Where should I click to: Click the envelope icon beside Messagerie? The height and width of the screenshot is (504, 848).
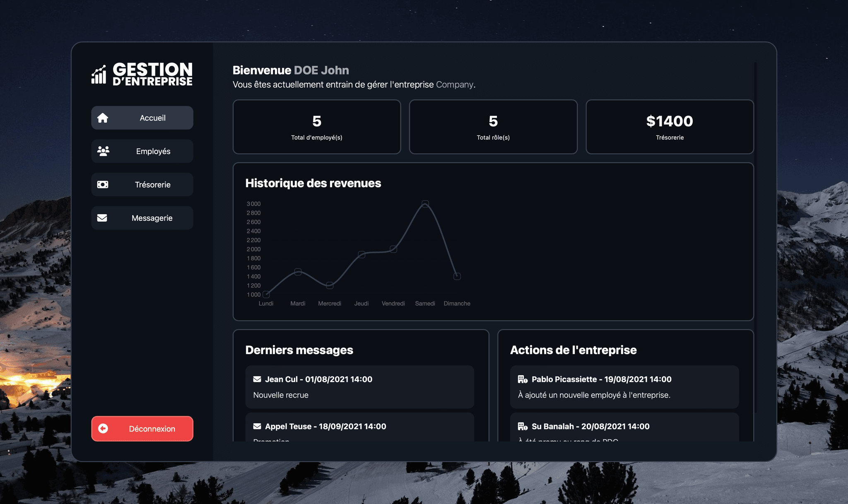103,218
